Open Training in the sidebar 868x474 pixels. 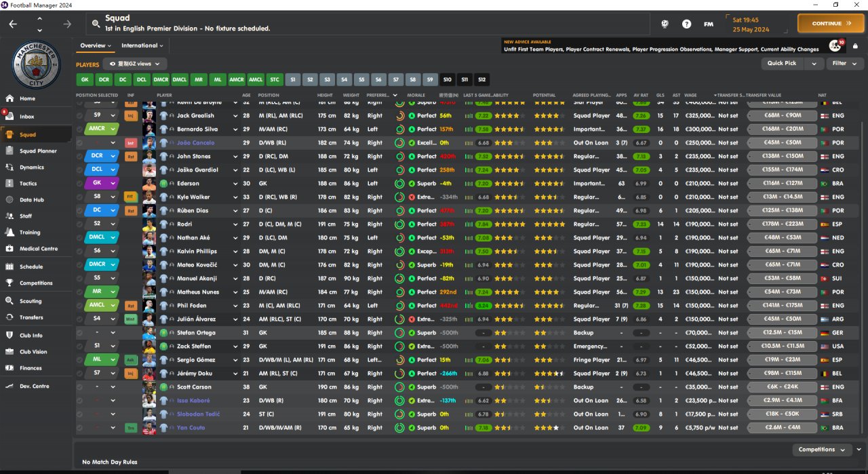pos(30,232)
